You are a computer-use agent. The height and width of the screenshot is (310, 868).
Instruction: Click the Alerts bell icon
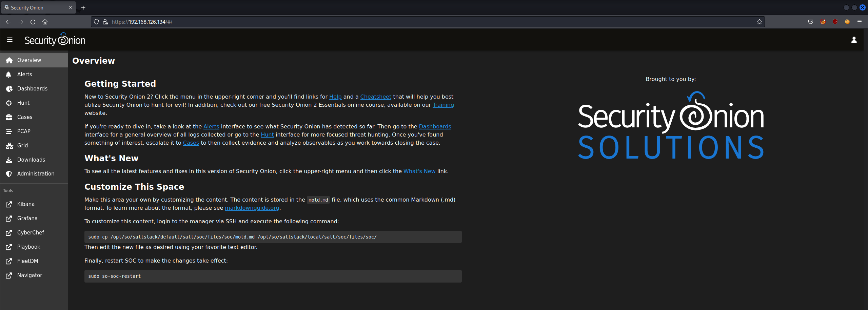pos(9,75)
